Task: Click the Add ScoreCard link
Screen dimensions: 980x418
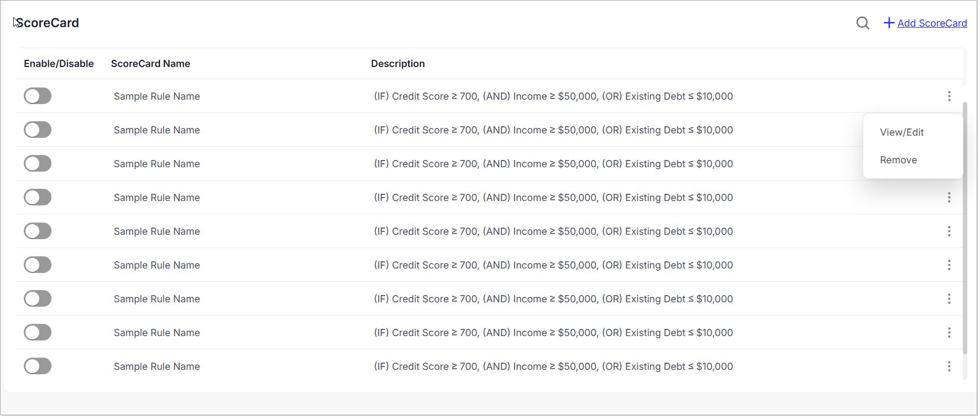Action: 932,23
